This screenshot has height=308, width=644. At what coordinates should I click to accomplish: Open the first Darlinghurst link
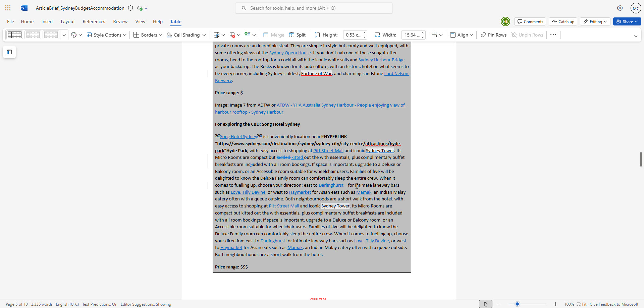pyautogui.click(x=331, y=185)
